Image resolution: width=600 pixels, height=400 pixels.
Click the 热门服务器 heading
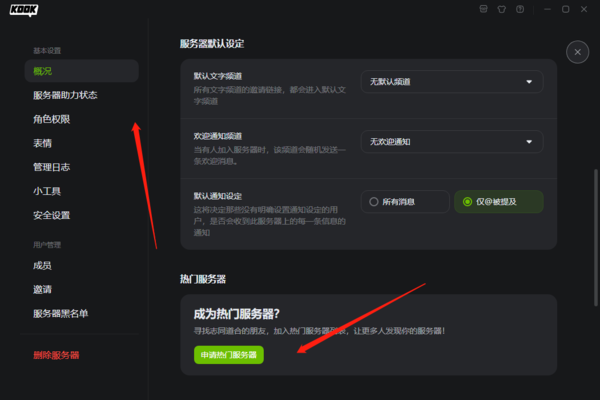tap(203, 279)
